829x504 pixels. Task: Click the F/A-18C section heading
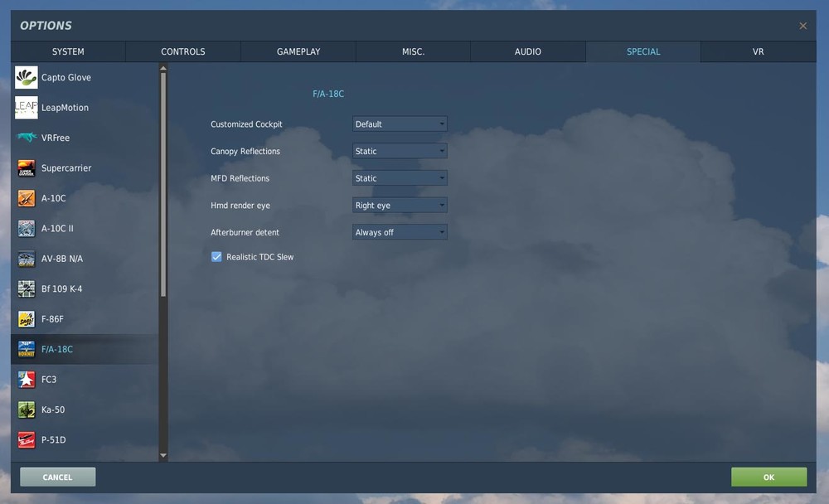point(327,94)
